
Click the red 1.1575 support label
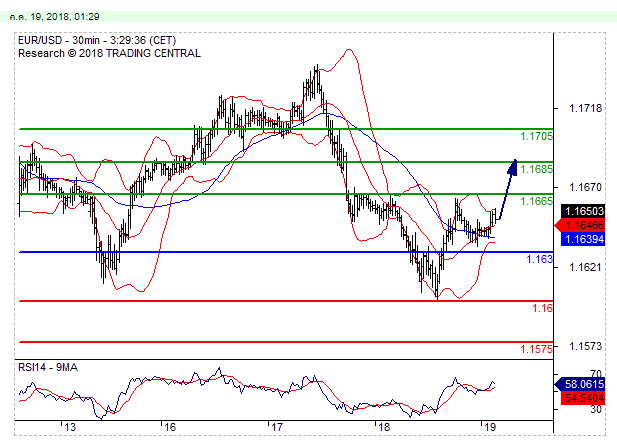coord(536,349)
